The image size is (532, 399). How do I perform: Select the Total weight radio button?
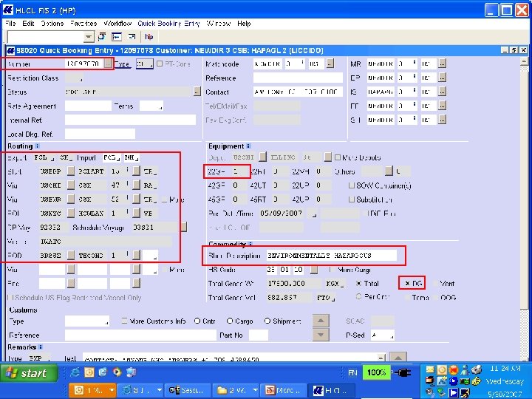click(358, 283)
